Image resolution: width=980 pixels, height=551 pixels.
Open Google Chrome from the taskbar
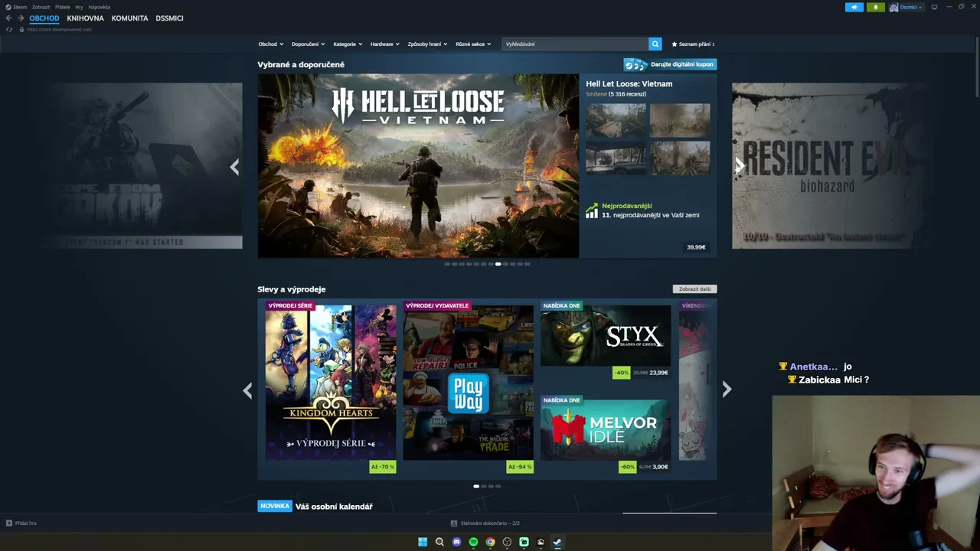490,542
